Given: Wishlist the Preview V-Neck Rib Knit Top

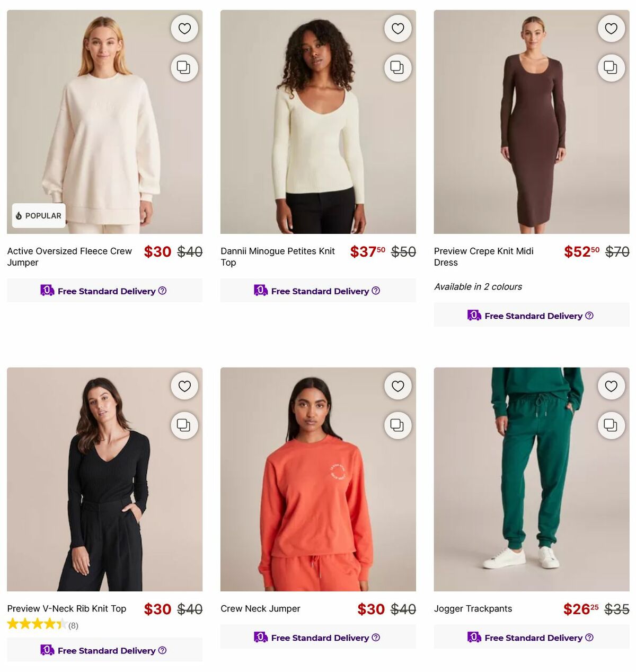Looking at the screenshot, I should tap(184, 386).
